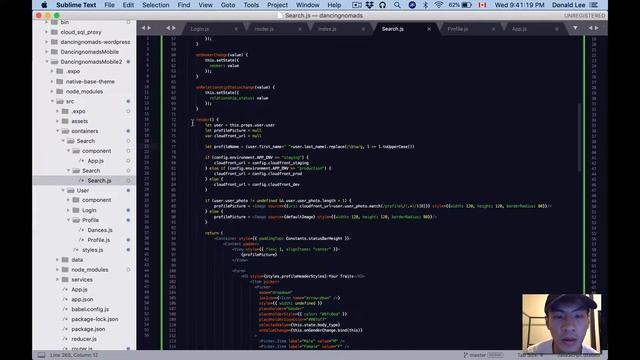Select the dancingnomads-wordpress folder

[x=96, y=42]
